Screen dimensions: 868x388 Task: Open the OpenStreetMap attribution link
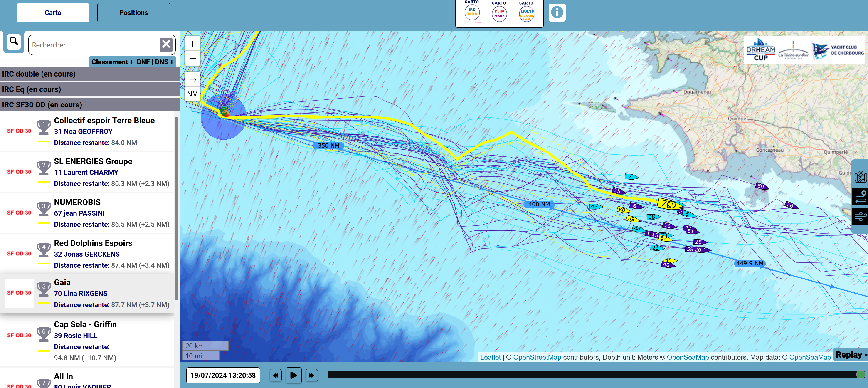[x=537, y=357]
